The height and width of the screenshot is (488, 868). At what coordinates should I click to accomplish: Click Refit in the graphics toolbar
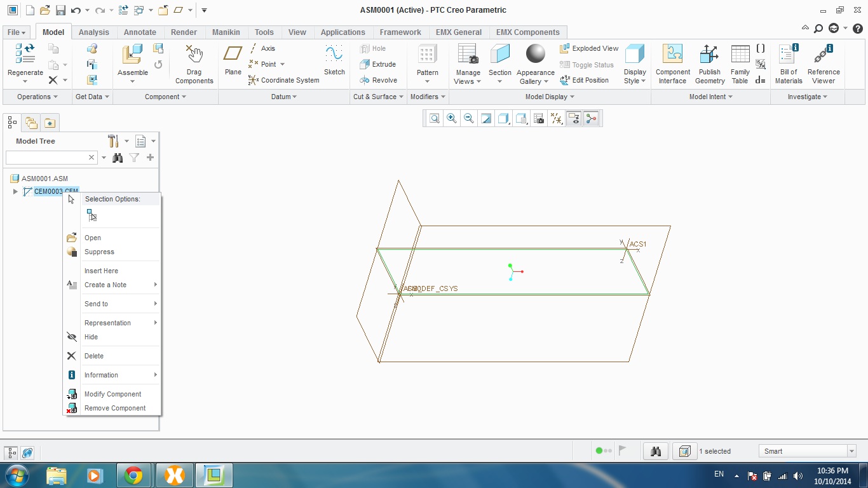tap(435, 118)
